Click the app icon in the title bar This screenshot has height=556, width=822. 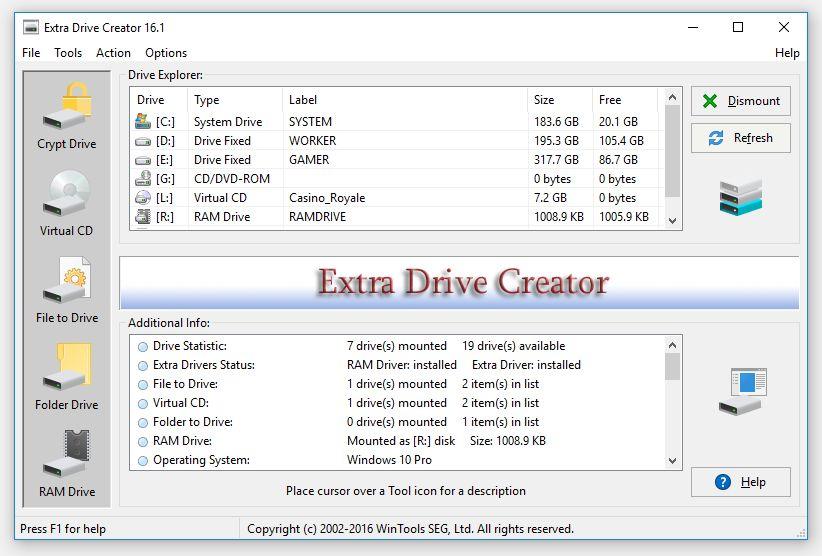(31, 27)
